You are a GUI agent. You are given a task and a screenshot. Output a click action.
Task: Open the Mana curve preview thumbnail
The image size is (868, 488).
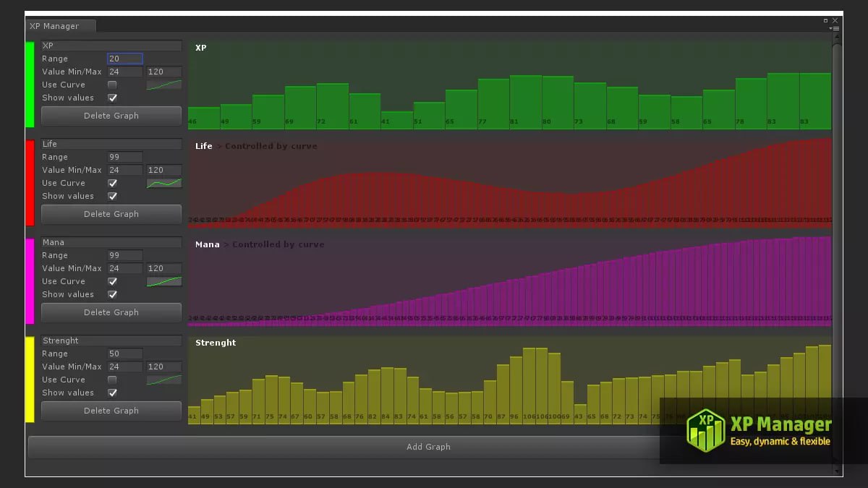164,281
